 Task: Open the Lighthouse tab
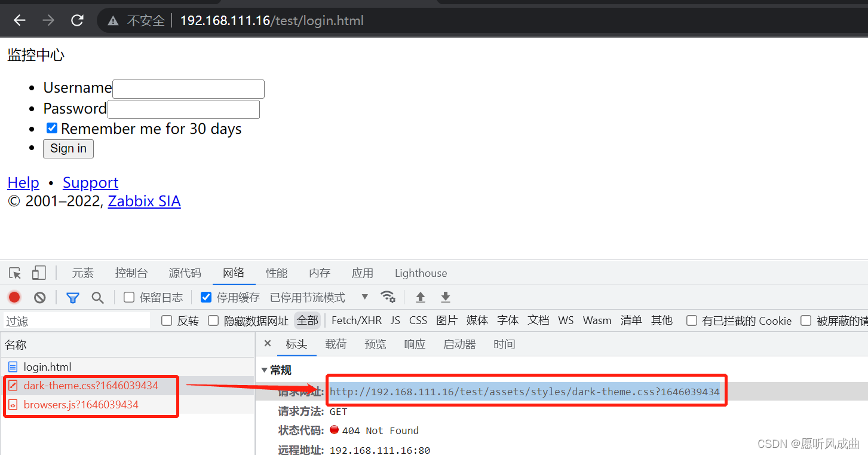[421, 273]
